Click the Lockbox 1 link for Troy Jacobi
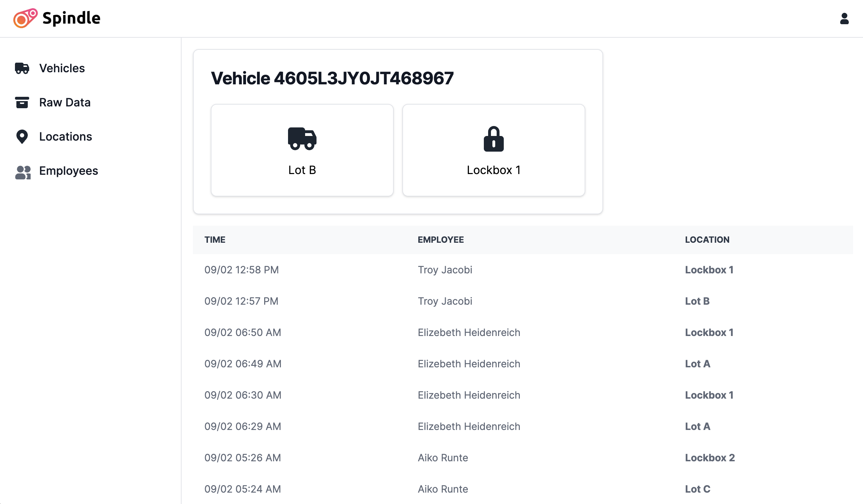The height and width of the screenshot is (504, 863). [709, 270]
